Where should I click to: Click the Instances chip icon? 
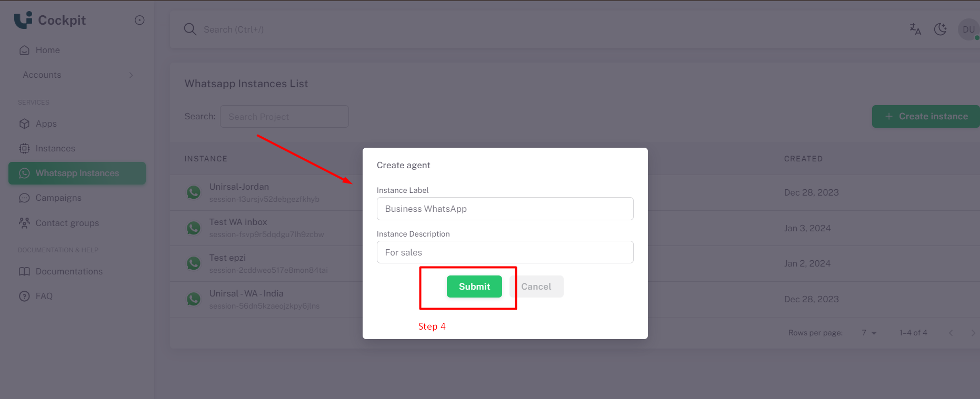24,148
